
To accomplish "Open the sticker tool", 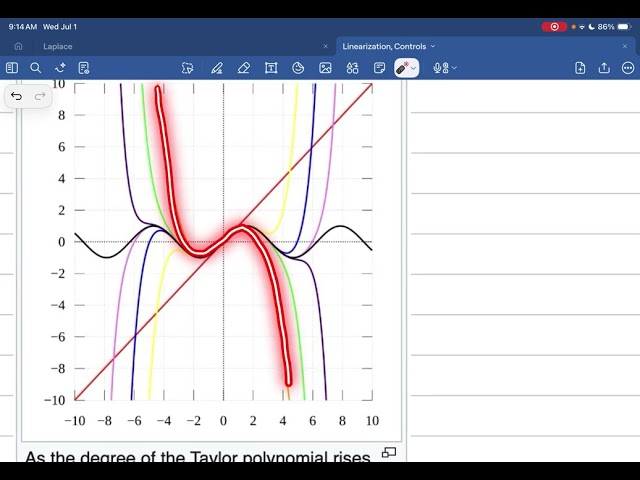I will pyautogui.click(x=298, y=68).
